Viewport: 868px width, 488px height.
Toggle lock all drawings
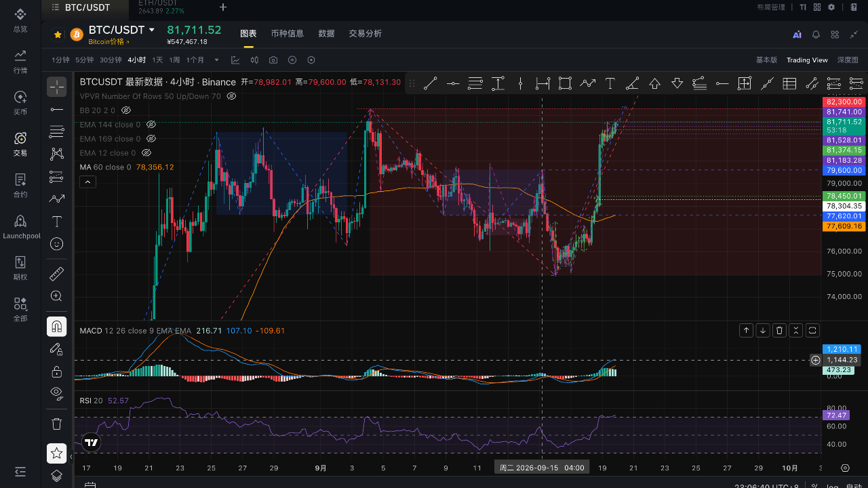pos(57,371)
